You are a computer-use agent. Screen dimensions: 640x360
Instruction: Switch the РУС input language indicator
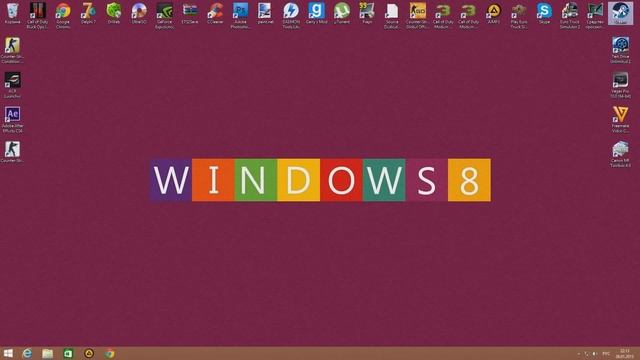(606, 354)
